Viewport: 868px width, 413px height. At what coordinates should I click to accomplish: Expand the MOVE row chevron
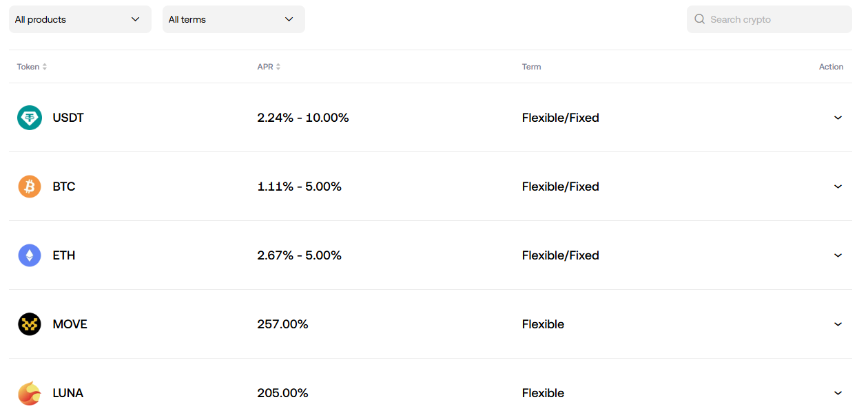click(x=838, y=324)
